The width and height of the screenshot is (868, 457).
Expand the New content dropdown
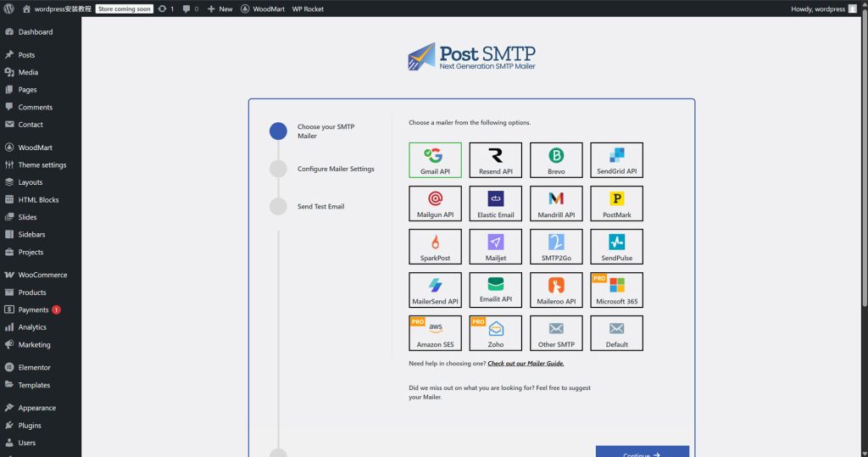coord(220,8)
